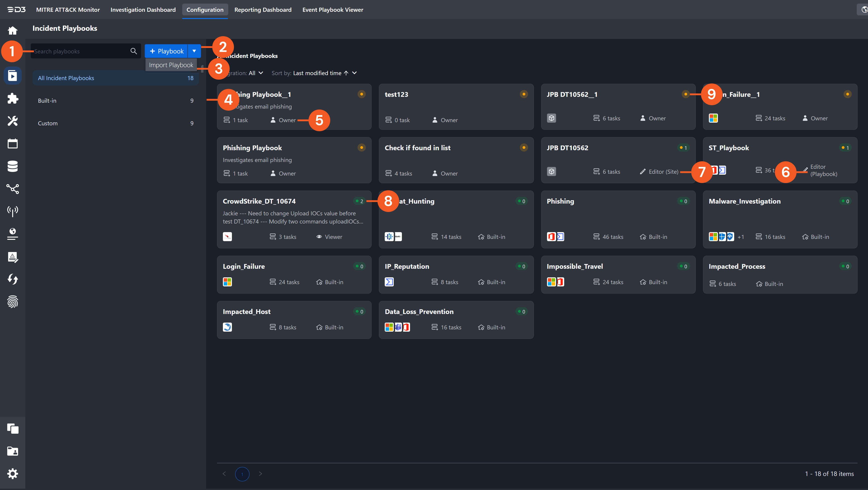The image size is (868, 490).
Task: Click the blue + Playbook button
Action: pyautogui.click(x=166, y=51)
